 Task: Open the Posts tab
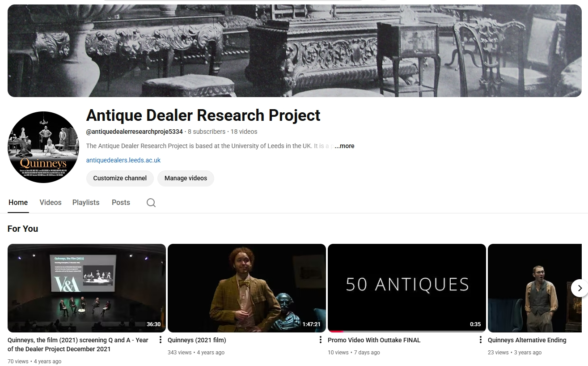pyautogui.click(x=121, y=203)
